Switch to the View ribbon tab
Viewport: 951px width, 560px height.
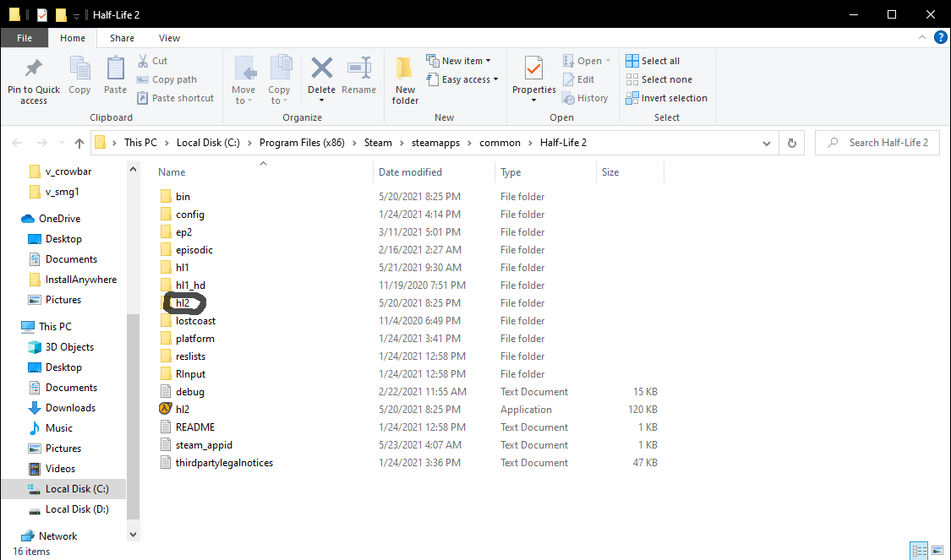click(169, 37)
